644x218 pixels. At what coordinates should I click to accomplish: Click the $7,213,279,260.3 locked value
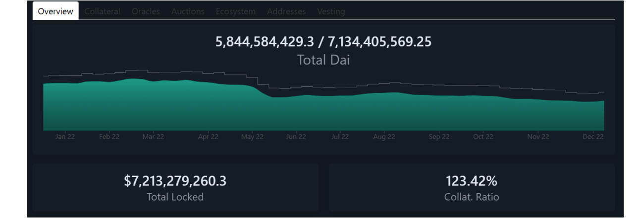(175, 181)
